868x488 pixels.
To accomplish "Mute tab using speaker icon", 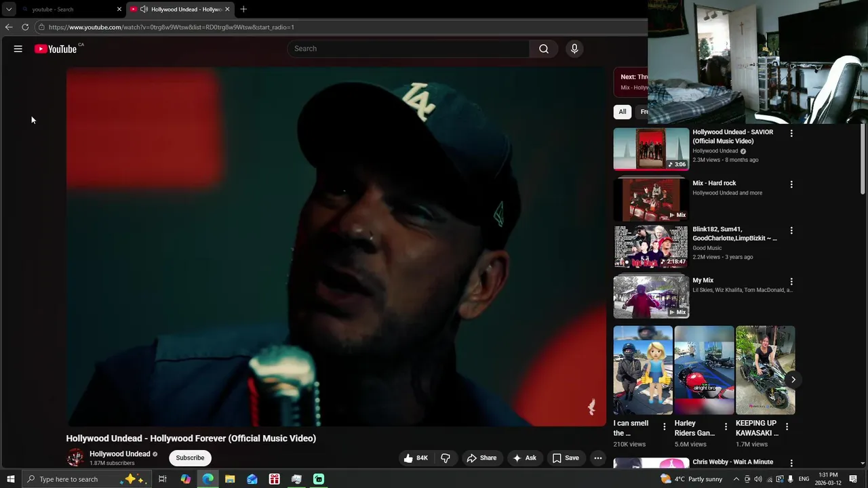I will click(144, 9).
